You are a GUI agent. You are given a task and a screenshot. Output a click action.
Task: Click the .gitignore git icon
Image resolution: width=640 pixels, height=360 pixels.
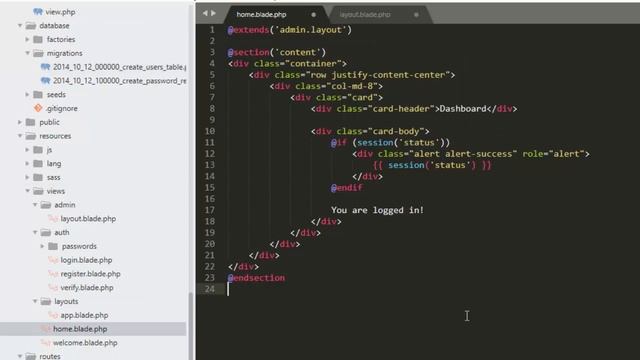[x=38, y=108]
